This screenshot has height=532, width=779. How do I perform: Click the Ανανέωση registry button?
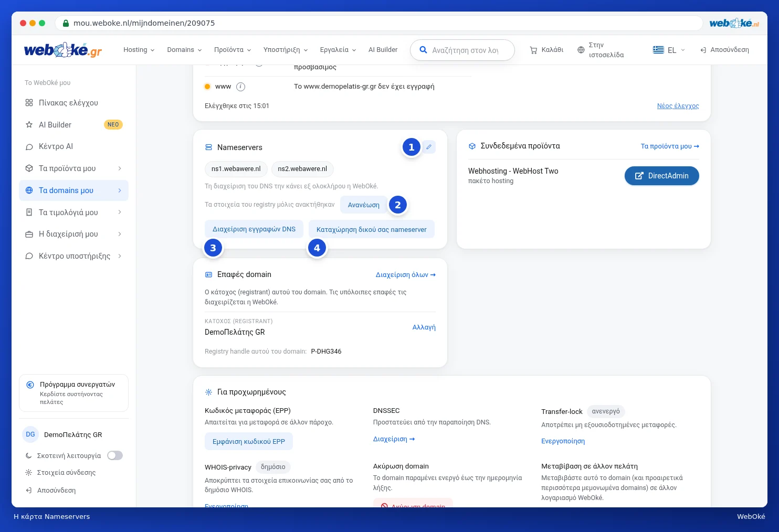tap(363, 205)
